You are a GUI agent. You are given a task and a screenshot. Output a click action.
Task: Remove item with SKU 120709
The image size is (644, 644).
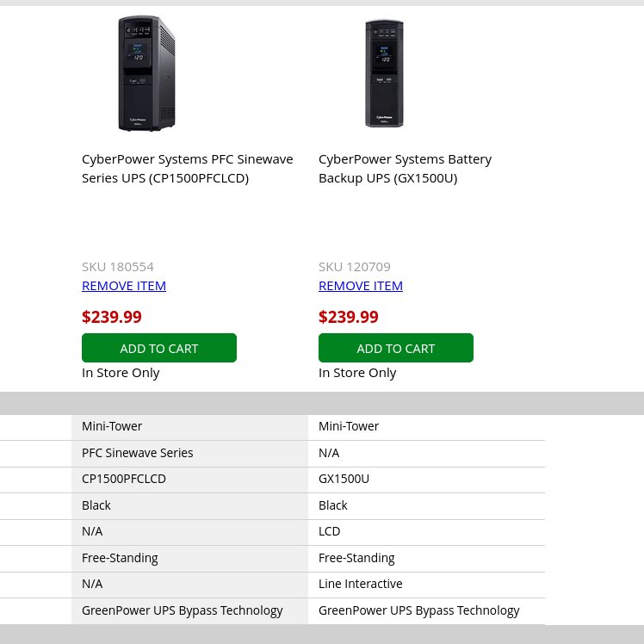tap(361, 286)
